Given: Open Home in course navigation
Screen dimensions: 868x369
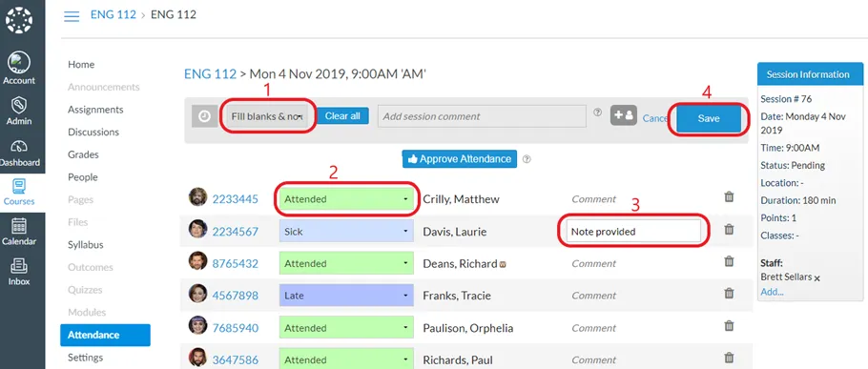Looking at the screenshot, I should (81, 65).
